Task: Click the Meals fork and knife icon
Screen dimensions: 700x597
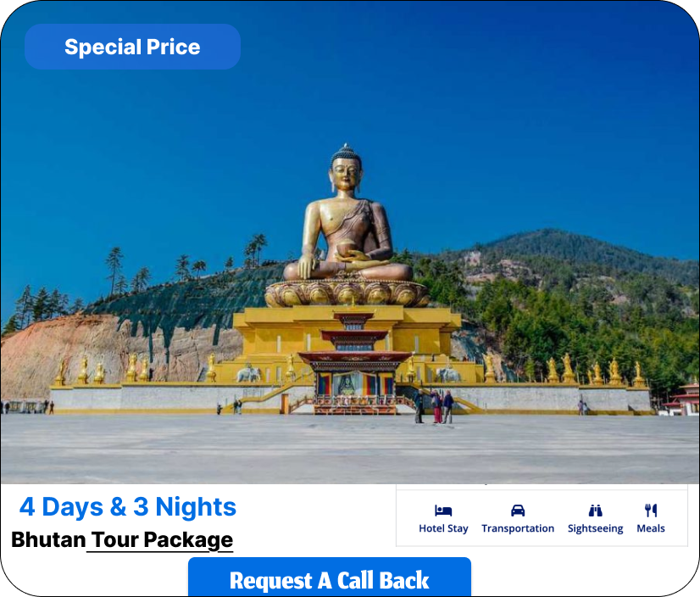Action: (651, 511)
